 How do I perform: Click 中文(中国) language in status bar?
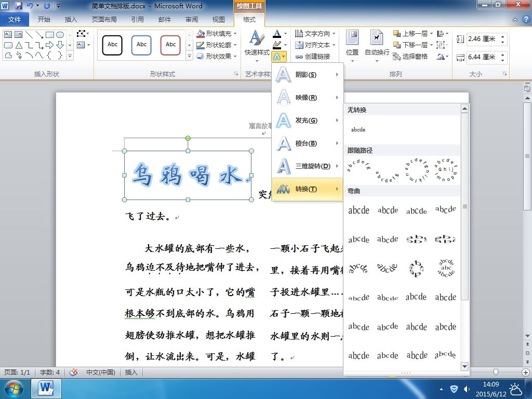pyautogui.click(x=100, y=372)
